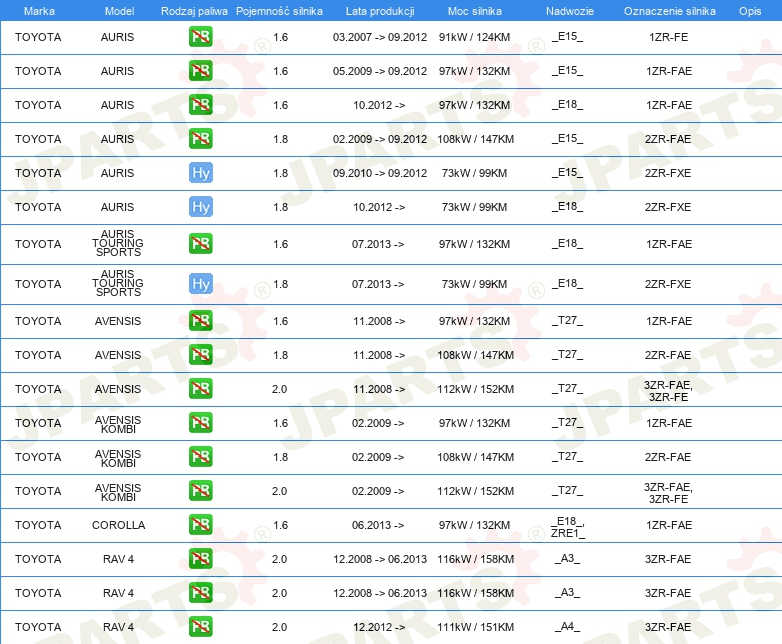Click hybrid Hy icon in Auris 09.2010 row
The image size is (782, 644).
(200, 173)
